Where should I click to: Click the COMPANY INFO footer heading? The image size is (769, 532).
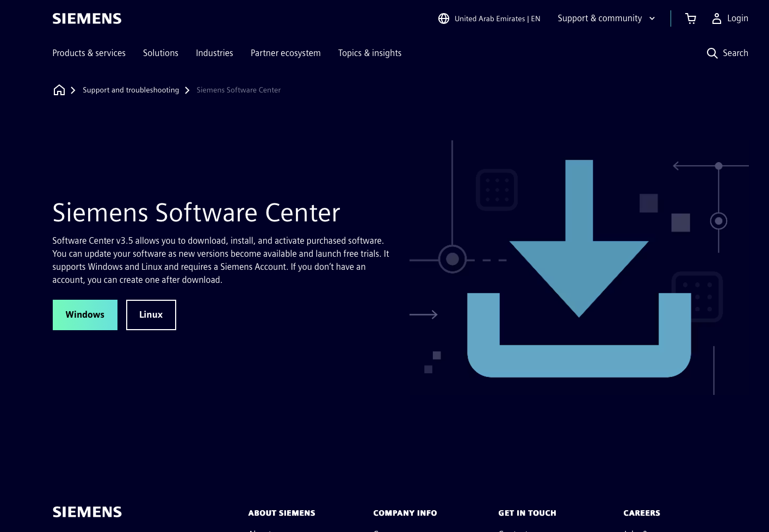tap(405, 513)
